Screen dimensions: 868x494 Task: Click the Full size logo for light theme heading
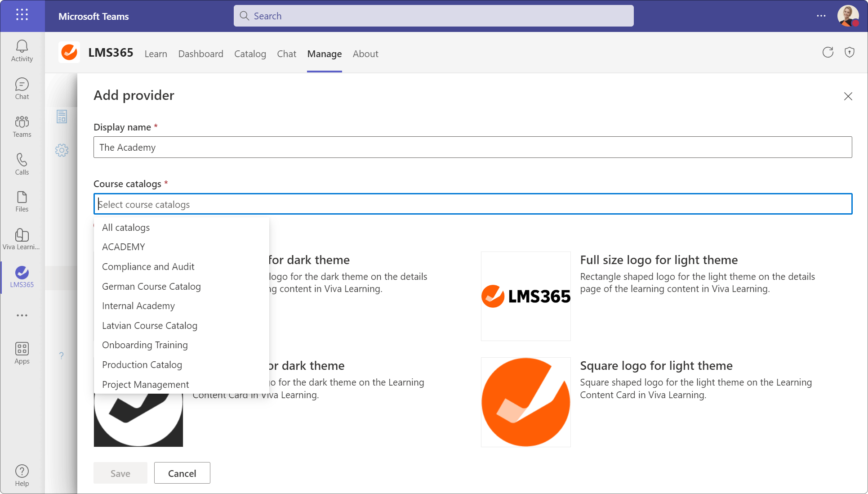[x=659, y=260]
